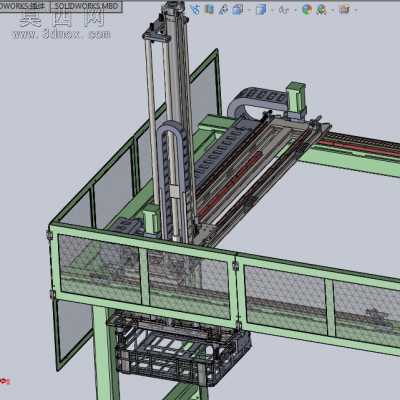The width and height of the screenshot is (400, 400).
Task: Open Dynamic Annotation Views tool
Action: [x=224, y=9]
